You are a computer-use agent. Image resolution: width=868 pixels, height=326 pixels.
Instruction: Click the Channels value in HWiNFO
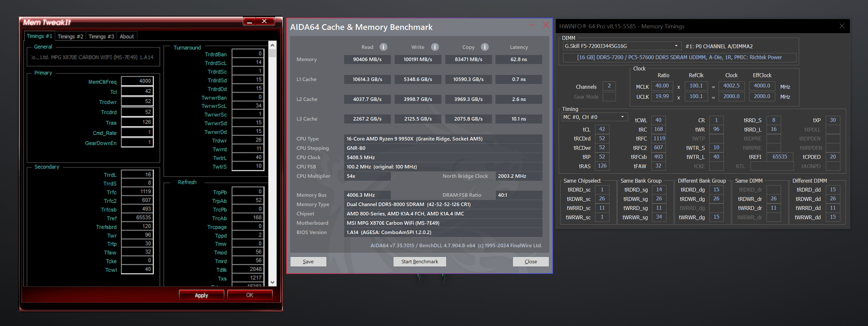(609, 86)
